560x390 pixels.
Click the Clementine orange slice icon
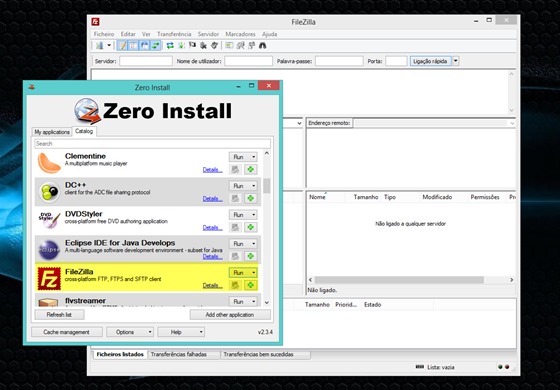(49, 163)
